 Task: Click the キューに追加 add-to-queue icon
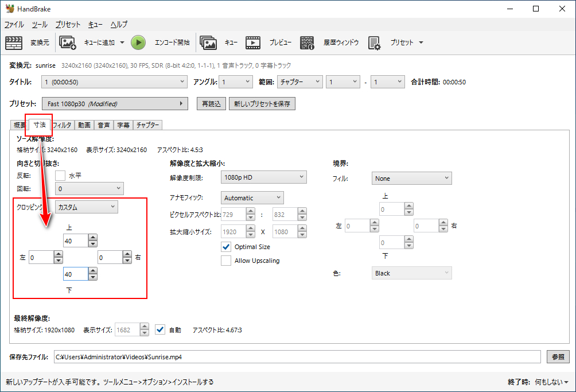[x=68, y=42]
